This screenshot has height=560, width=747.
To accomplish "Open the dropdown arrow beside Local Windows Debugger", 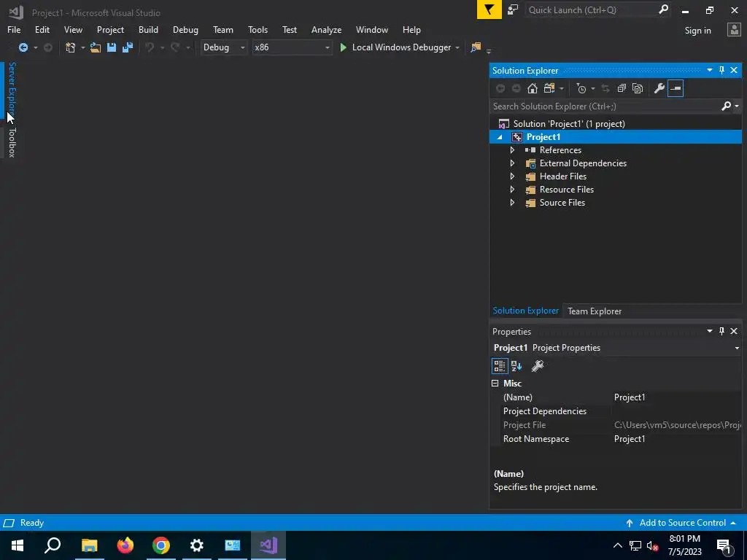I will click(457, 47).
